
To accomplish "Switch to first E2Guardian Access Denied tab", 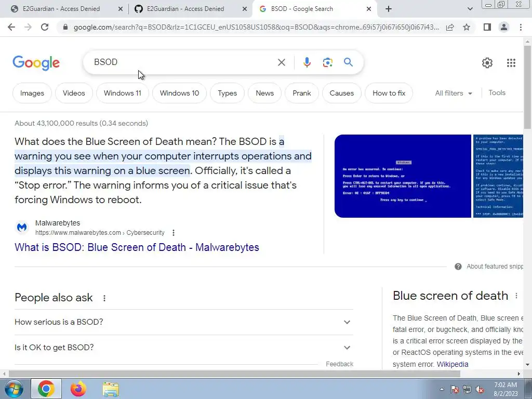I will (x=61, y=9).
